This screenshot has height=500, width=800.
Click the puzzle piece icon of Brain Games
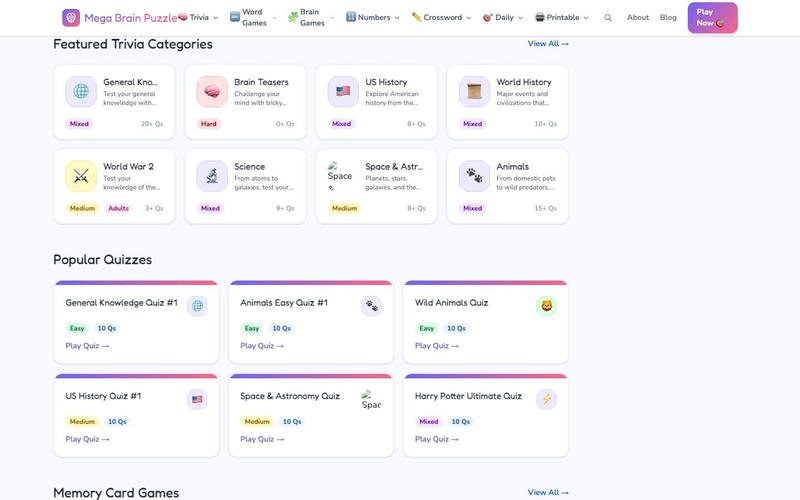(293, 17)
